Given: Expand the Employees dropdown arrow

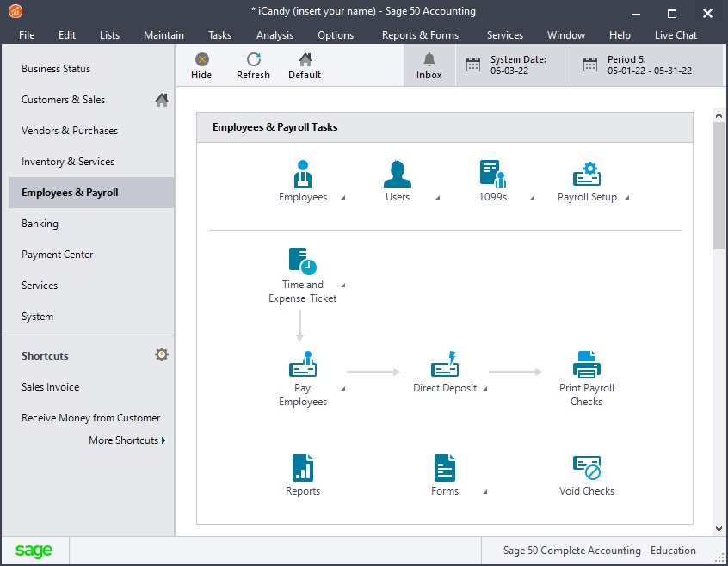Looking at the screenshot, I should (343, 198).
